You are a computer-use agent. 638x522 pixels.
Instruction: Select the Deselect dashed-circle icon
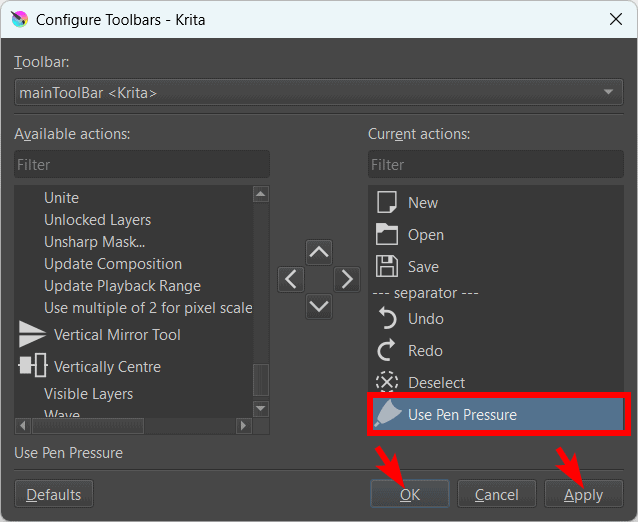[x=387, y=382]
